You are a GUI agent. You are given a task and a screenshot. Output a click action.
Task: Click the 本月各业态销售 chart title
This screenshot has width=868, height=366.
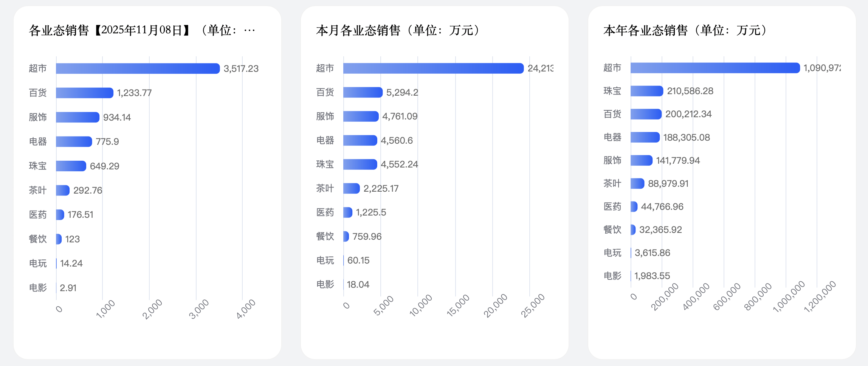click(x=398, y=30)
